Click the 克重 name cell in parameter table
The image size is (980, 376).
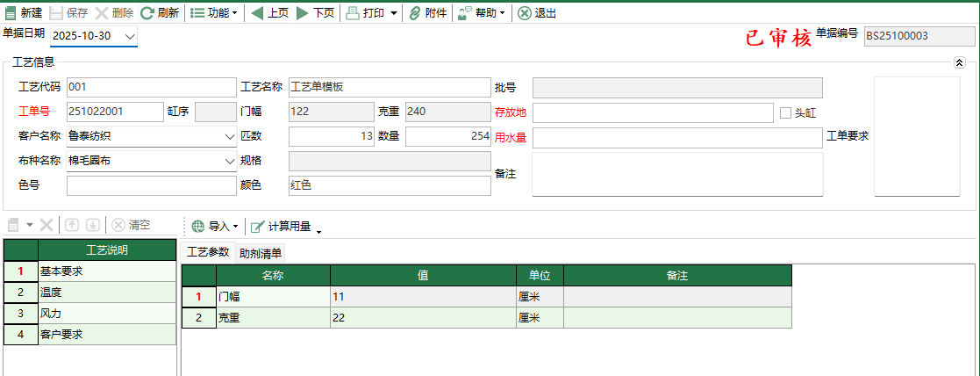273,318
